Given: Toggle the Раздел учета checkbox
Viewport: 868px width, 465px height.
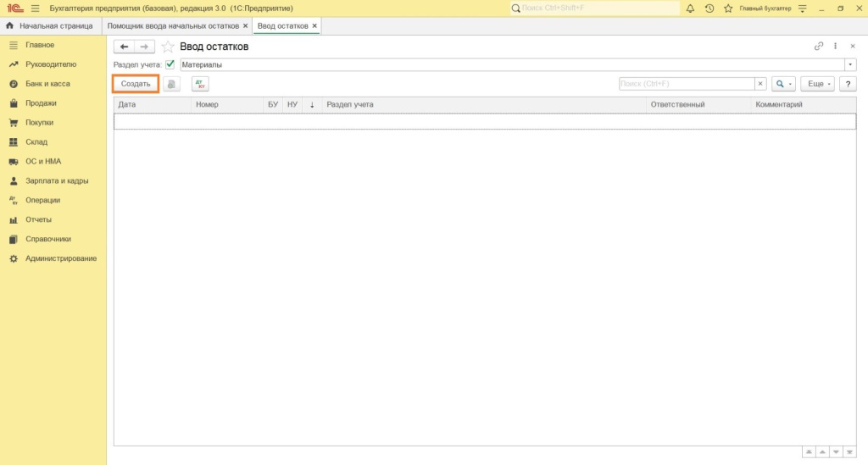Looking at the screenshot, I should [170, 64].
